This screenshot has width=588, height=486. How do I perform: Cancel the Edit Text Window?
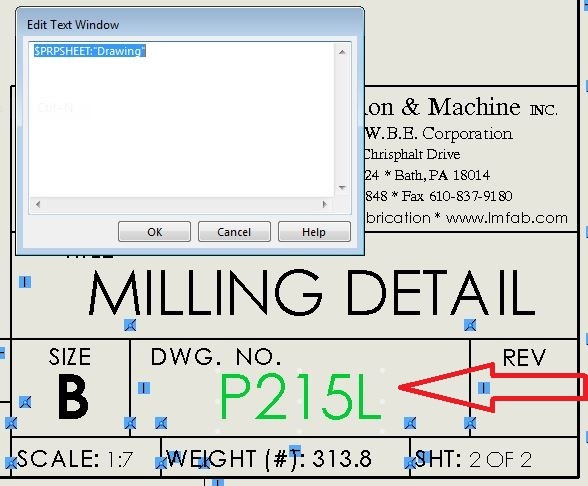coord(234,232)
